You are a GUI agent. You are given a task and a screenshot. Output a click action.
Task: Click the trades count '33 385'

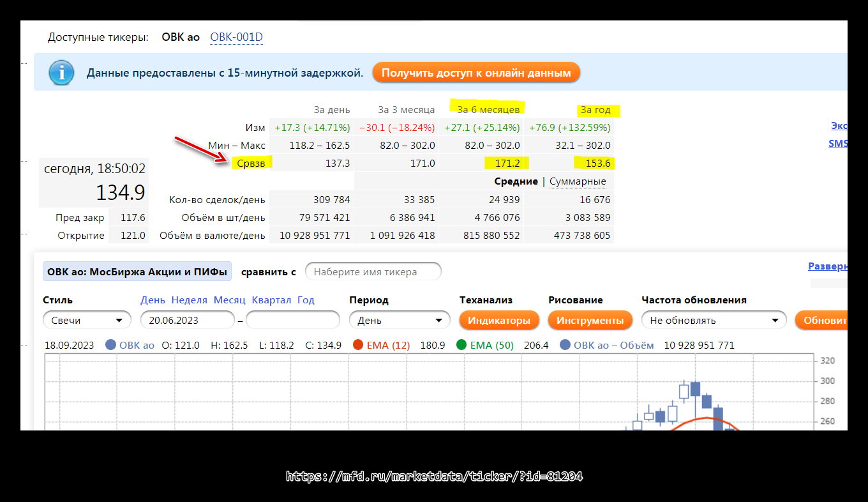tap(420, 200)
